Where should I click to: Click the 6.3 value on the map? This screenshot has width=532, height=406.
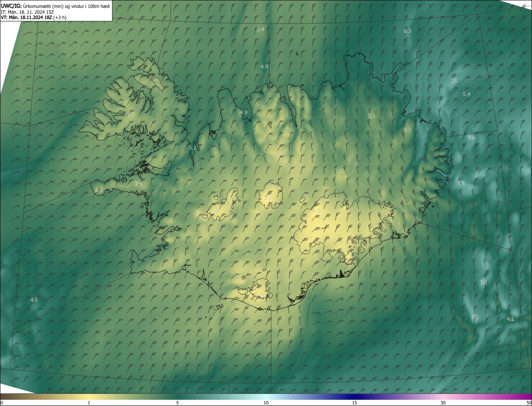(x=407, y=31)
